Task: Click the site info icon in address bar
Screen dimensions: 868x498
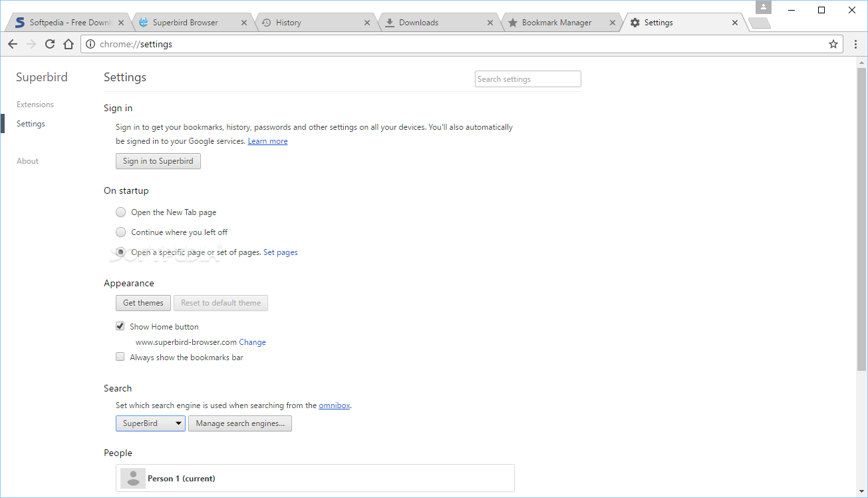Action: point(91,44)
